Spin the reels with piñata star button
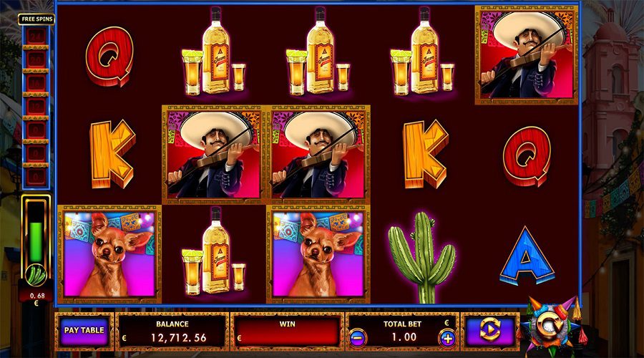Viewport: 644px width, 358px height. [550, 324]
